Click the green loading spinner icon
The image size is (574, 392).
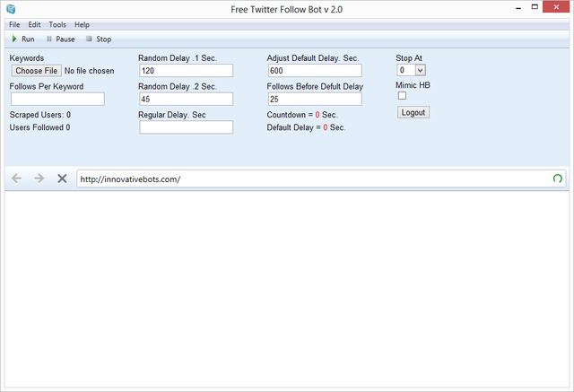[x=557, y=179]
